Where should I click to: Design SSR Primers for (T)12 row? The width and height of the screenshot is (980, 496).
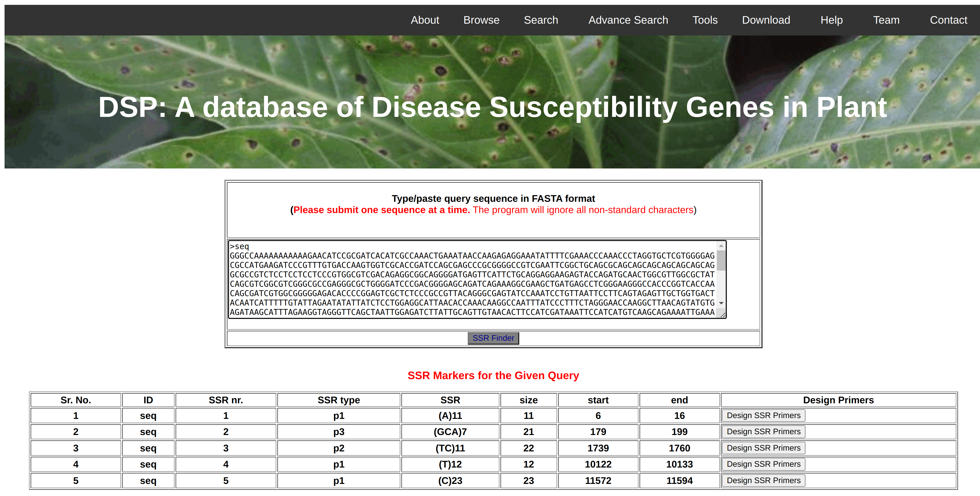[x=763, y=464]
